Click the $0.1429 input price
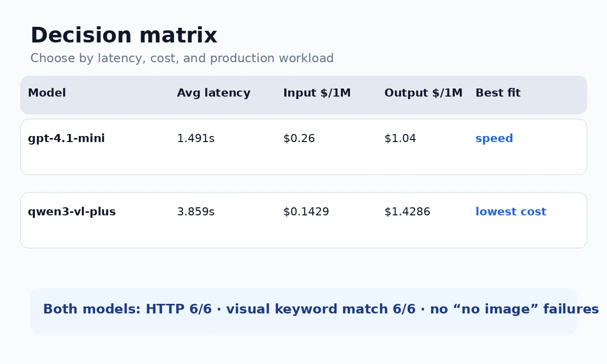 pyautogui.click(x=306, y=212)
